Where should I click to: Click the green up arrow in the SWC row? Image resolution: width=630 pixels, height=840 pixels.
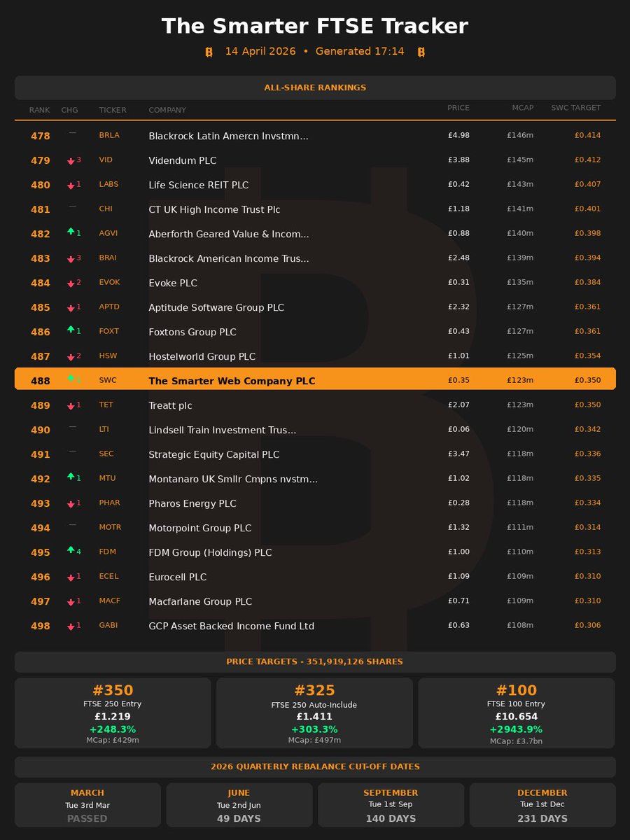coord(71,379)
